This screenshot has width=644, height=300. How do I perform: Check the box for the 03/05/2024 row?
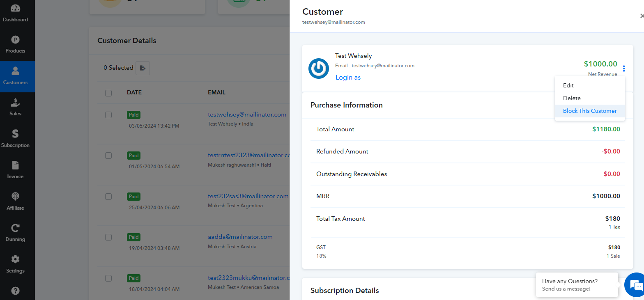(108, 115)
